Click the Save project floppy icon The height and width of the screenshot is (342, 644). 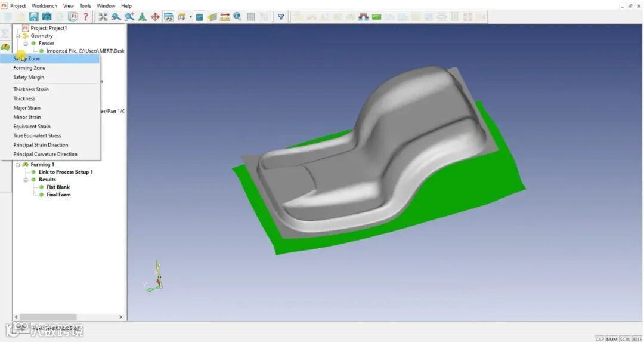[x=33, y=17]
